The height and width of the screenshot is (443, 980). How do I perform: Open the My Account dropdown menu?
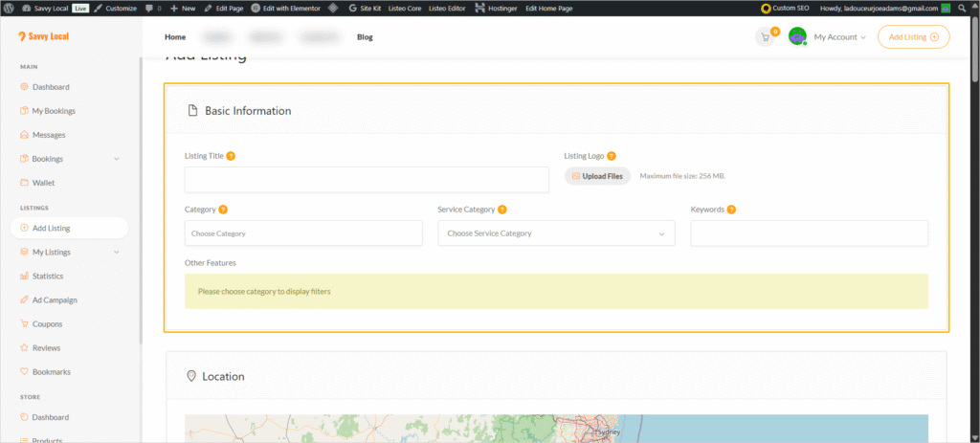pos(839,37)
